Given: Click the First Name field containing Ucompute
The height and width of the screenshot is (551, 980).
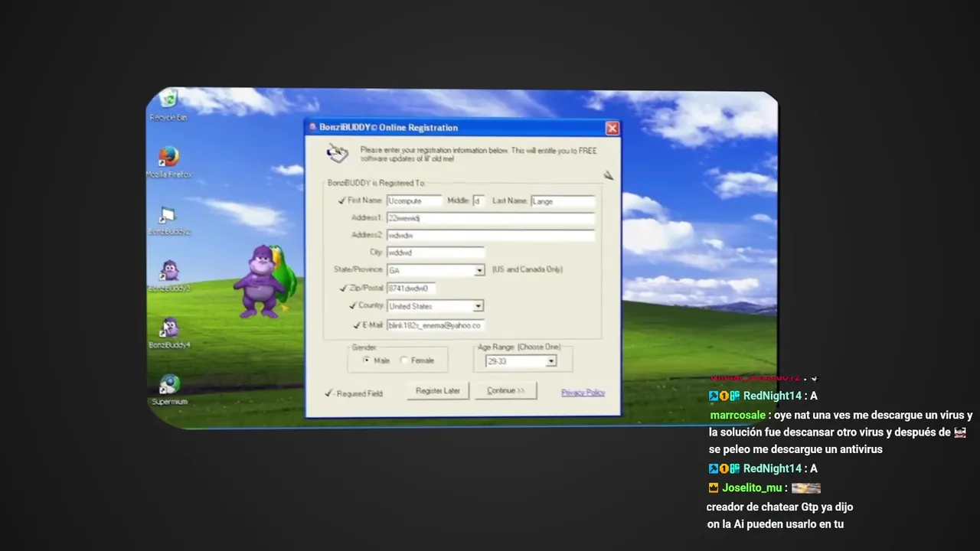Looking at the screenshot, I should [x=414, y=201].
